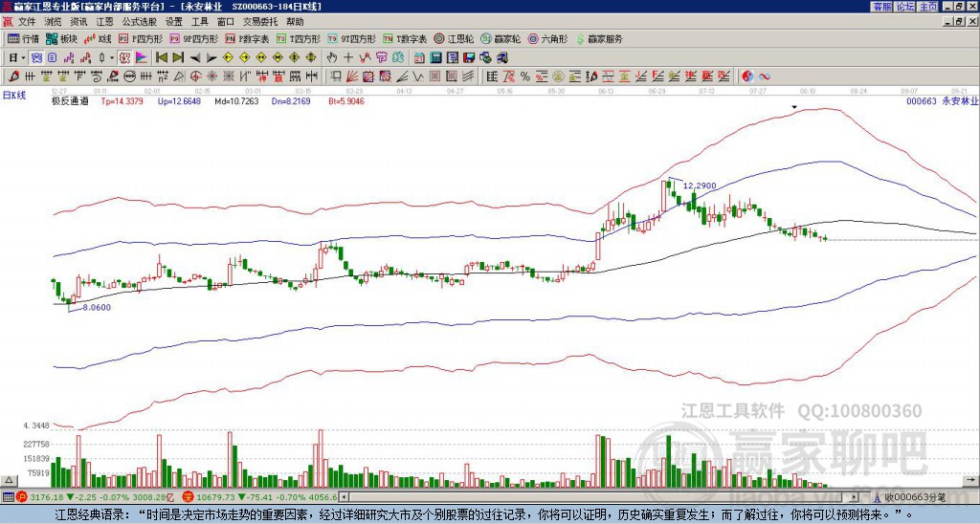
Task: Click the red circle target drawing tool
Action: [x=195, y=76]
